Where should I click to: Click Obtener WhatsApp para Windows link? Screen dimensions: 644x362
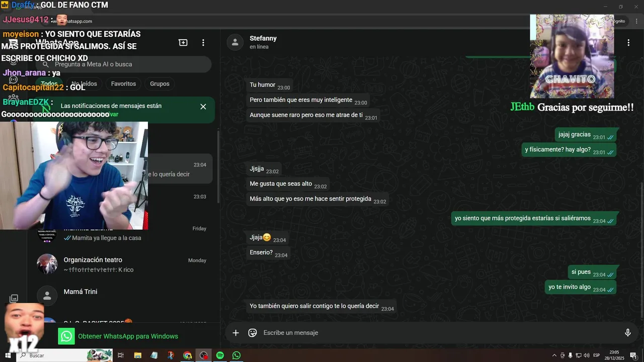click(128, 336)
